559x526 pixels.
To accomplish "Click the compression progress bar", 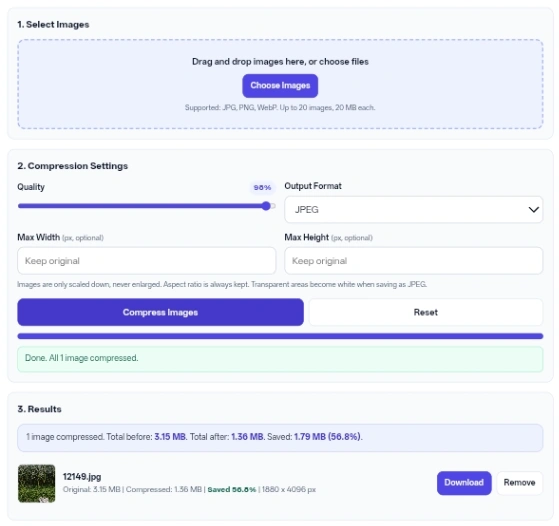I will 280,336.
